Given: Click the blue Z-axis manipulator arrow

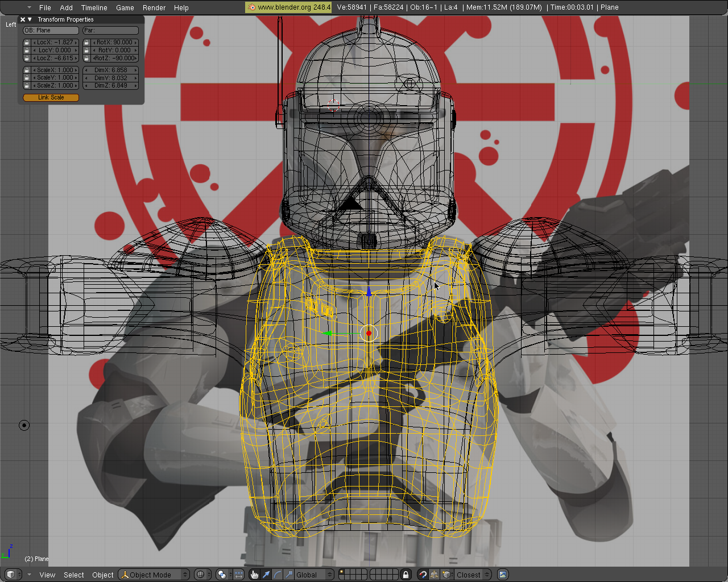Looking at the screenshot, I should click(369, 292).
